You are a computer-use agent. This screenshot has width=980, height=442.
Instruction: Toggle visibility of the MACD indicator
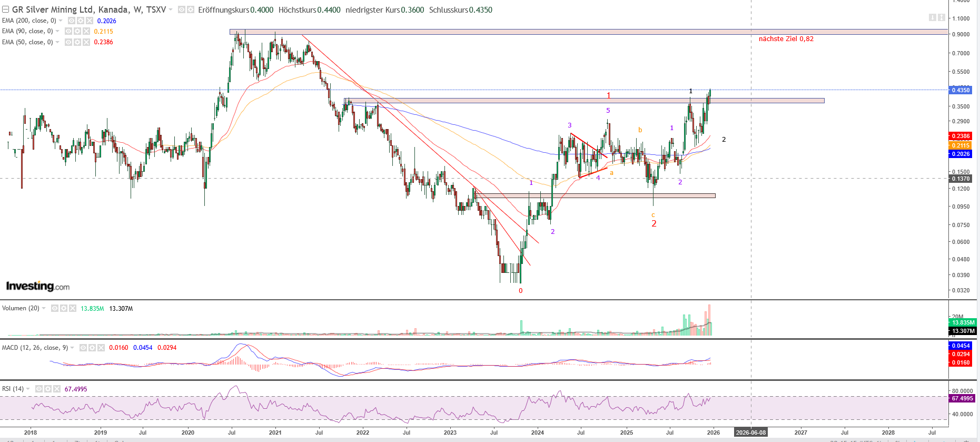[x=83, y=348]
